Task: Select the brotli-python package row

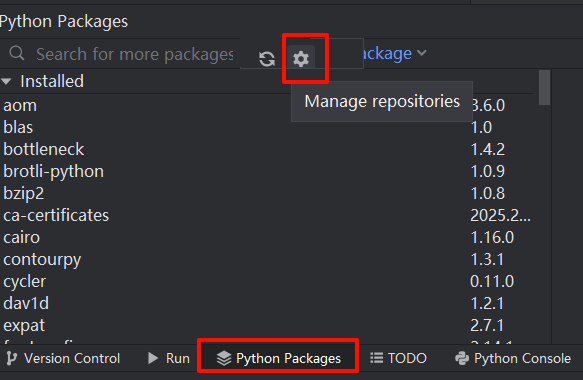Action: click(266, 171)
